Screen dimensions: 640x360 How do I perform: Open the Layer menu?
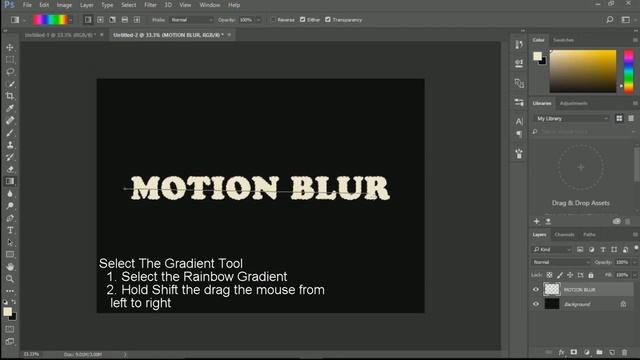tap(86, 5)
